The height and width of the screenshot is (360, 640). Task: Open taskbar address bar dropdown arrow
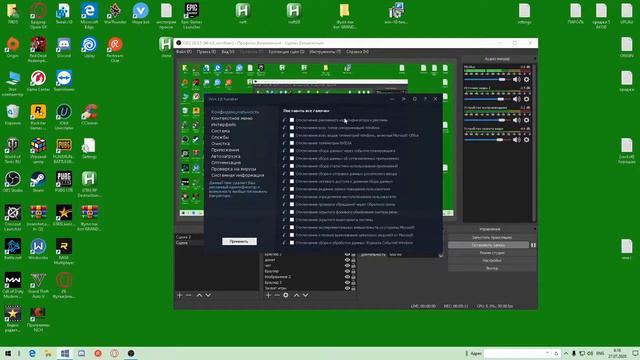pos(548,353)
